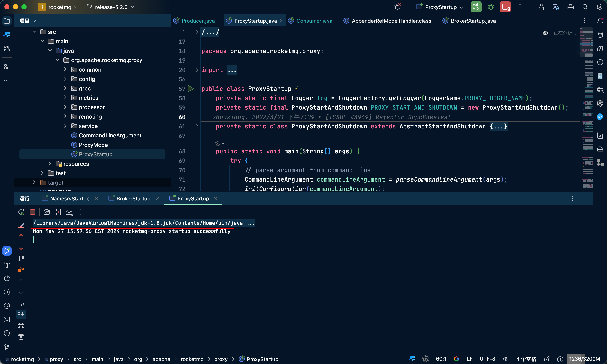Screen dimensions: 607x364
Task: Collapse the src folder in project tree
Action: [34, 32]
